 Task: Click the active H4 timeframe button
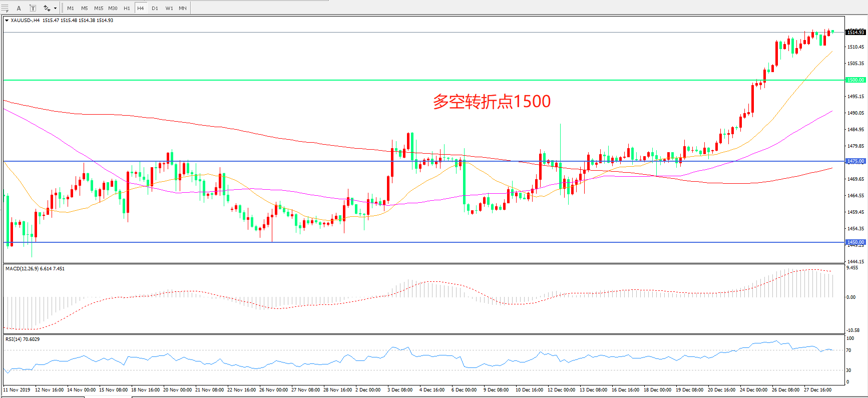pos(141,8)
